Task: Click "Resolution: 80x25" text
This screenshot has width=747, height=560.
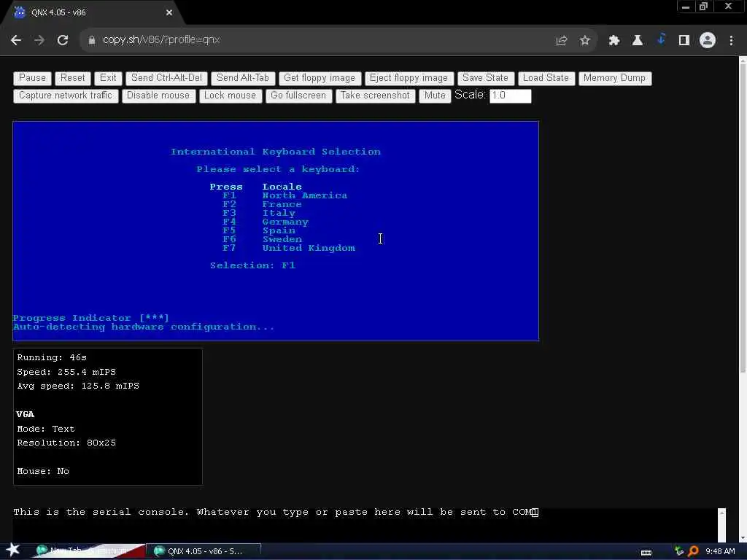Action: pos(66,443)
